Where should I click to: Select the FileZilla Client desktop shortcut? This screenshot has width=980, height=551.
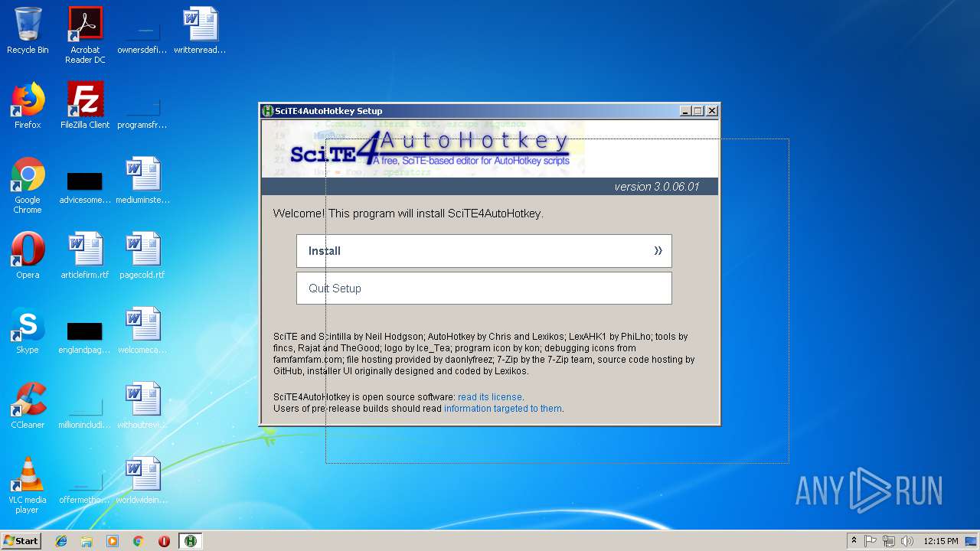85,106
